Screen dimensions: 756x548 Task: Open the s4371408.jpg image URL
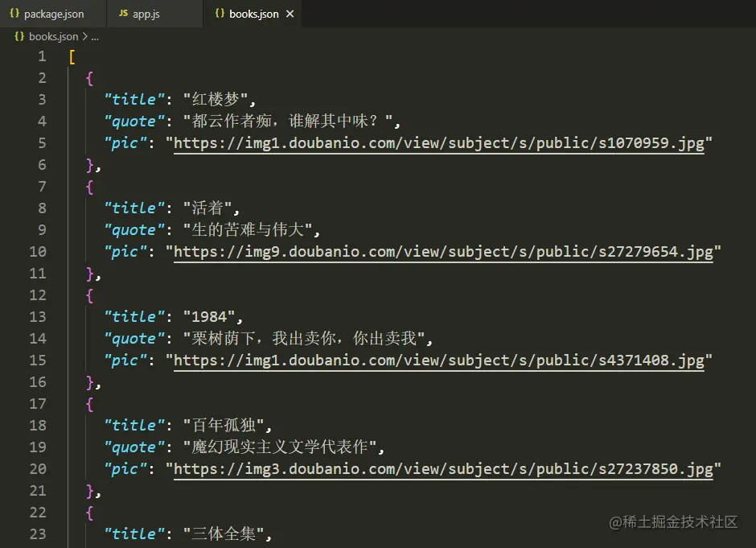439,361
